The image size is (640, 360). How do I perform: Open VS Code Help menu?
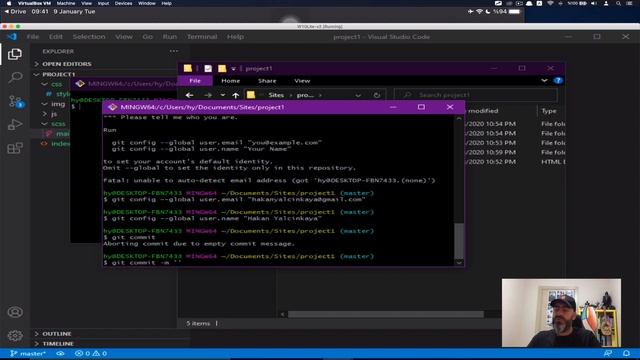(235, 37)
